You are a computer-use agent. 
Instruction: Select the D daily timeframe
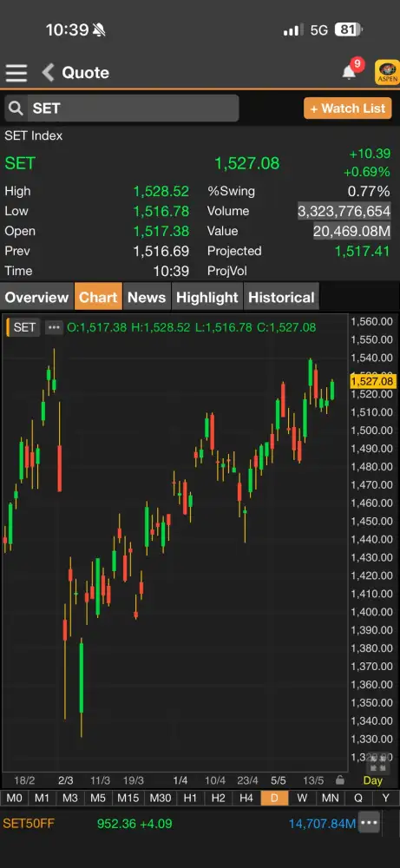tap(274, 799)
